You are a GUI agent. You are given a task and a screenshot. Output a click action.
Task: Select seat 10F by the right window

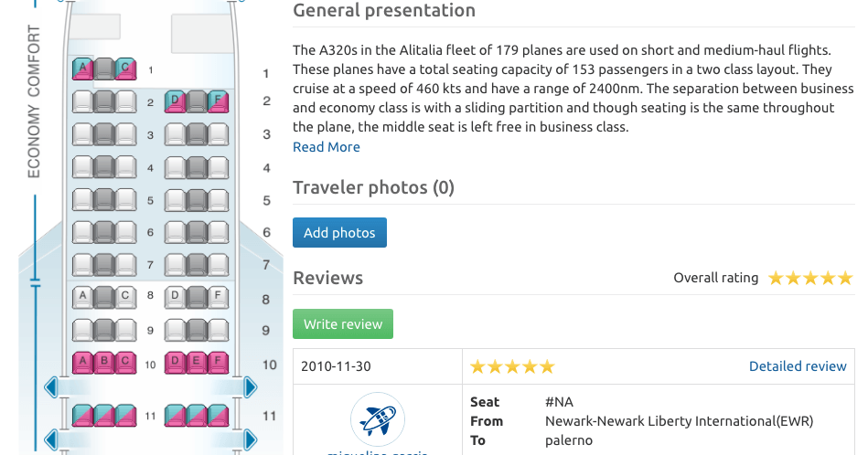pyautogui.click(x=218, y=363)
